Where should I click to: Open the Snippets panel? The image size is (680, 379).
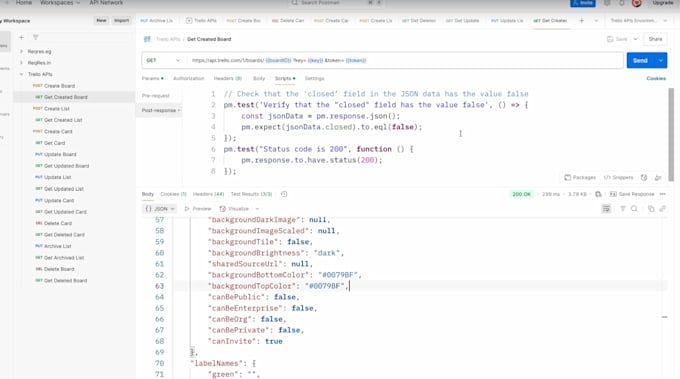618,177
